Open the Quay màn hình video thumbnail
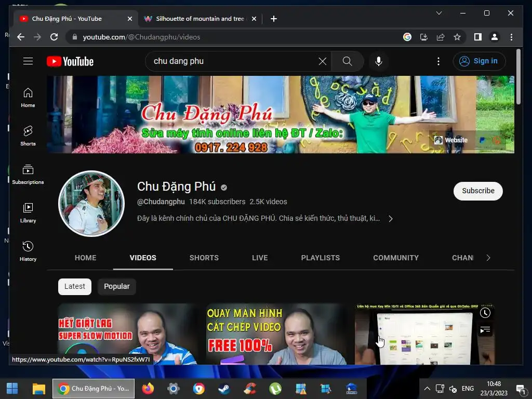Viewport: 532px width, 399px height. click(276, 334)
